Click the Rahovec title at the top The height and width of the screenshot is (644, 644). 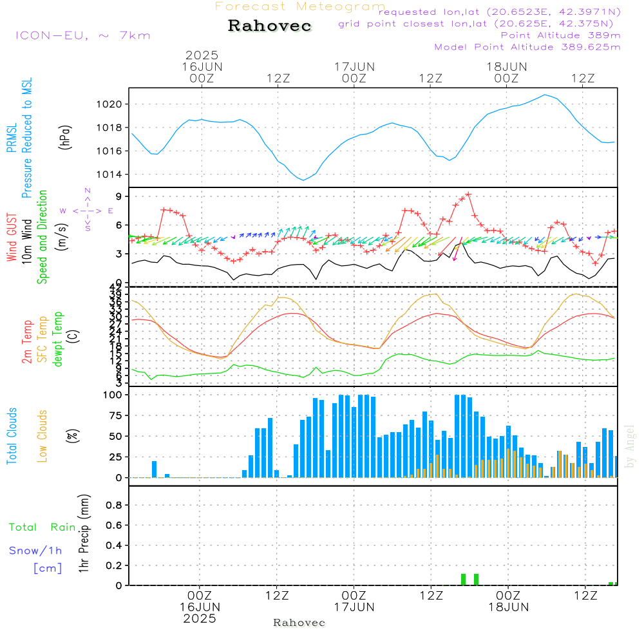270,26
